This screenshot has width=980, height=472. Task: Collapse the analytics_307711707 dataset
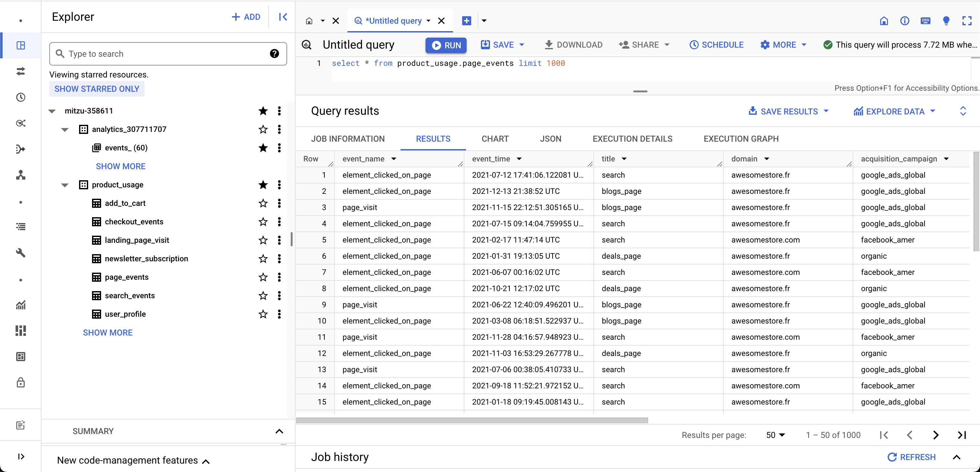65,129
